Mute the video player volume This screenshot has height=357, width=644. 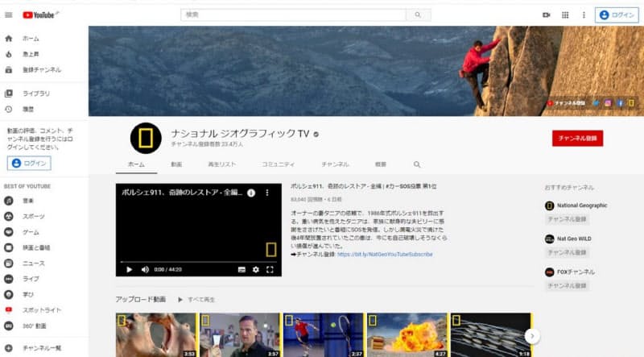tap(145, 269)
